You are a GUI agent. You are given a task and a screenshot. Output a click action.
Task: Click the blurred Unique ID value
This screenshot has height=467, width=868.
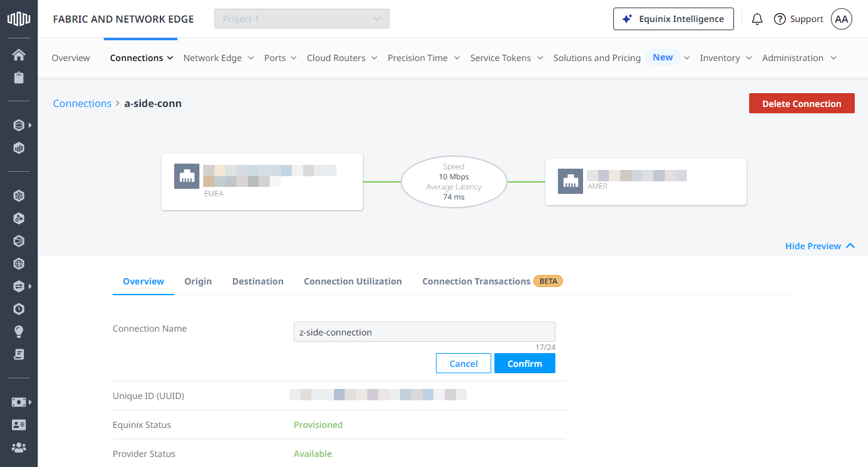click(378, 395)
